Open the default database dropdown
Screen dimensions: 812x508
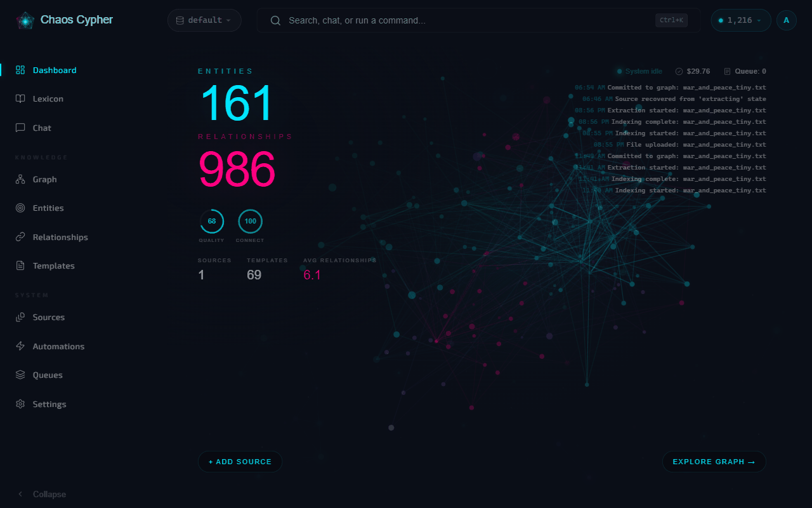(204, 20)
